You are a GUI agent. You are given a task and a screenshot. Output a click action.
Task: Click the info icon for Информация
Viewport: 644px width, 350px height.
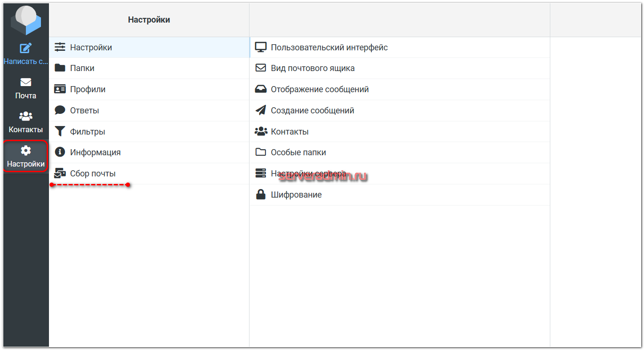(x=60, y=152)
